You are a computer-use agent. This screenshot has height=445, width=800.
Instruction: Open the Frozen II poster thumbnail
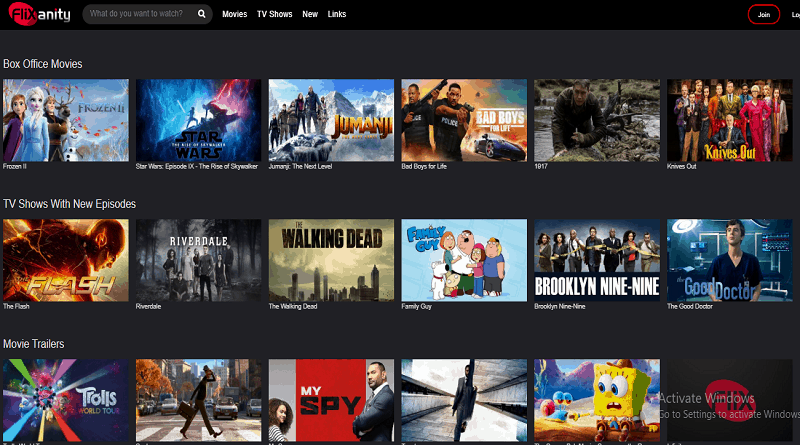pos(65,120)
